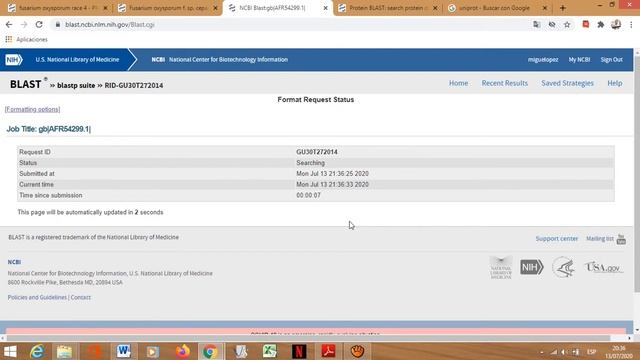Click the translate page icon in address bar
Screen dimensions: 640x360
point(537,24)
